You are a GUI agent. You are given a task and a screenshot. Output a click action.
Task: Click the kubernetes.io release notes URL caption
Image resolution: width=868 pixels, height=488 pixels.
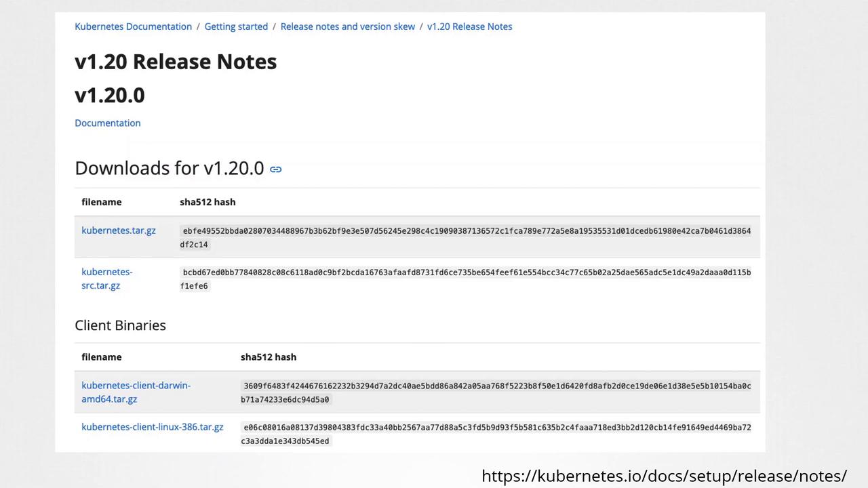tap(664, 476)
